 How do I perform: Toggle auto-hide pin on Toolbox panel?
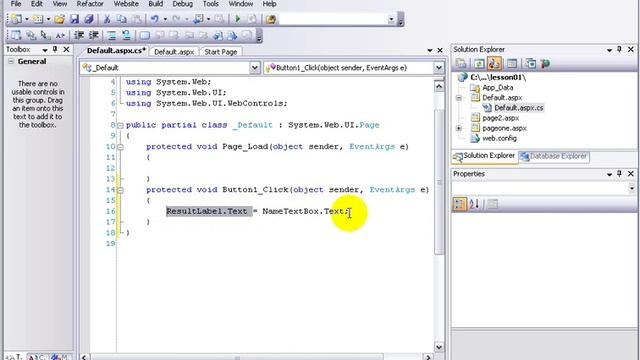55,50
